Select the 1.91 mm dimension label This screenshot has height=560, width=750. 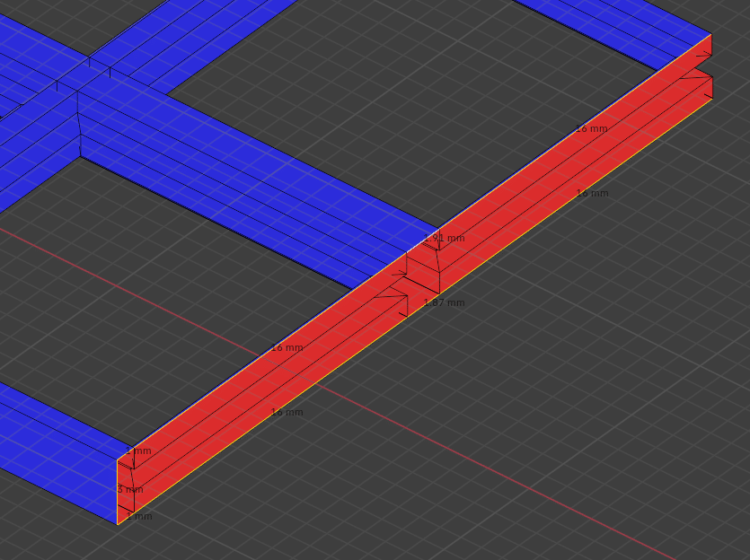pos(444,238)
